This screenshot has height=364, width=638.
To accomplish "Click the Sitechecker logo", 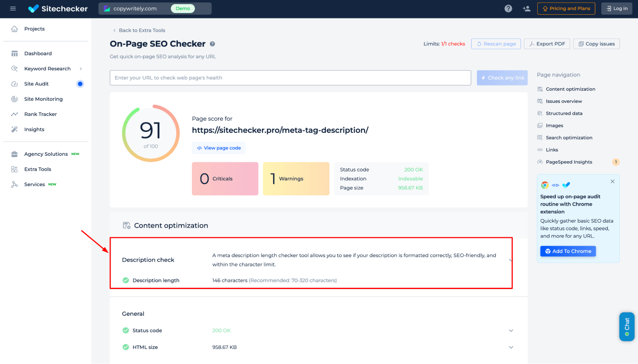I will (x=58, y=9).
